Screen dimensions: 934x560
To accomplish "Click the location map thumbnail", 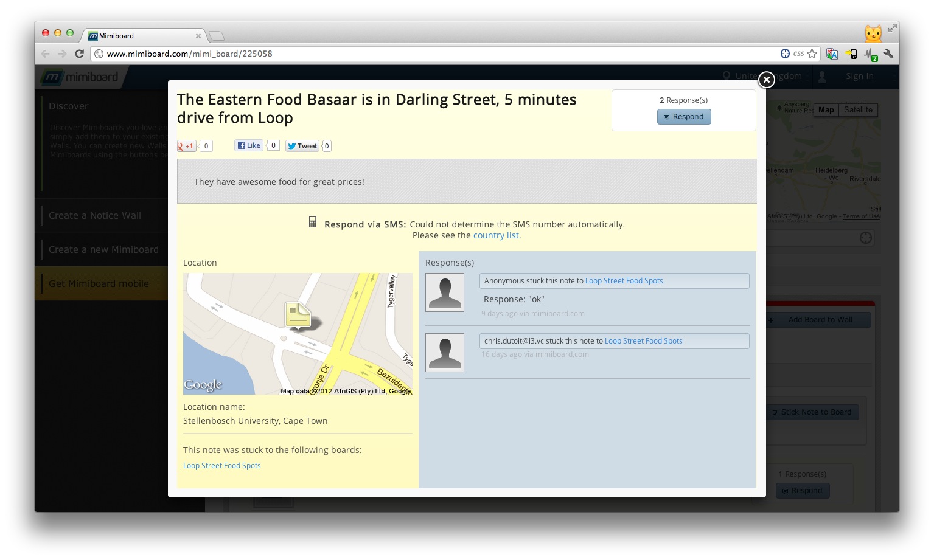I will 298,334.
